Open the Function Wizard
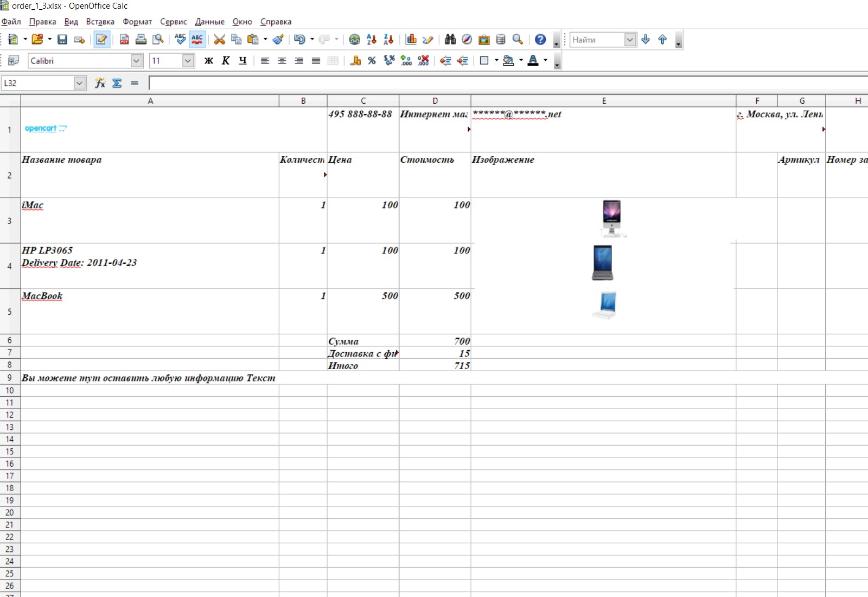 (x=100, y=83)
